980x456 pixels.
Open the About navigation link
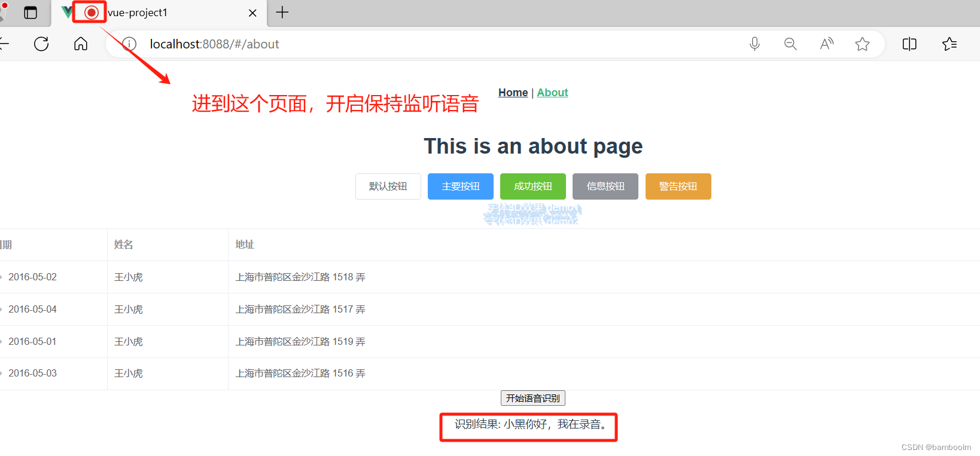552,93
